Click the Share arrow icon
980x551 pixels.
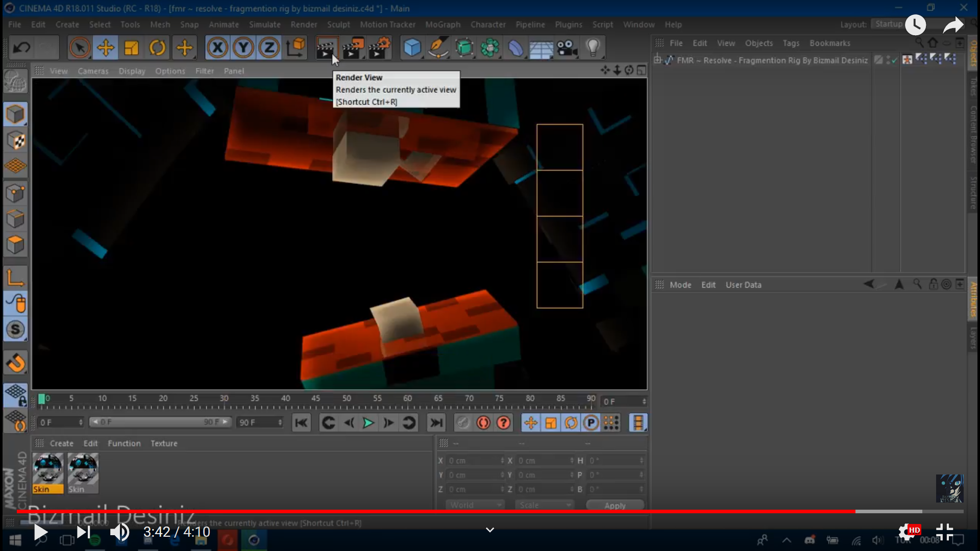point(953,24)
